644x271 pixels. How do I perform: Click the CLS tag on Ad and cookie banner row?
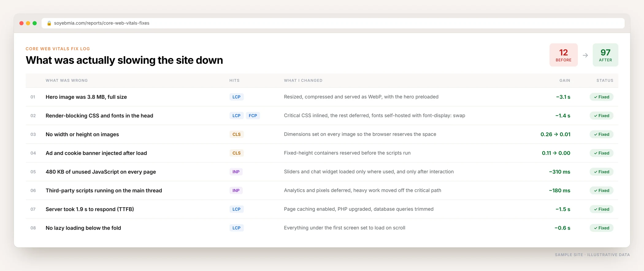tap(236, 153)
